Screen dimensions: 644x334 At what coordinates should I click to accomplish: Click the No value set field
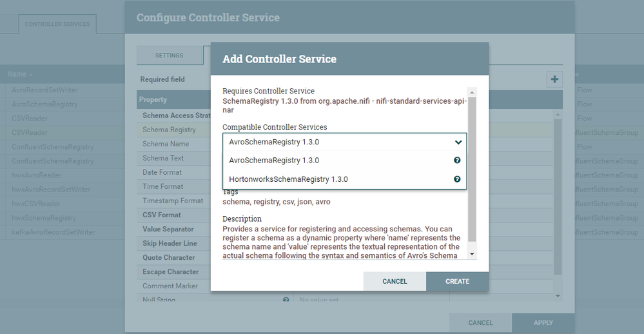pos(318,300)
